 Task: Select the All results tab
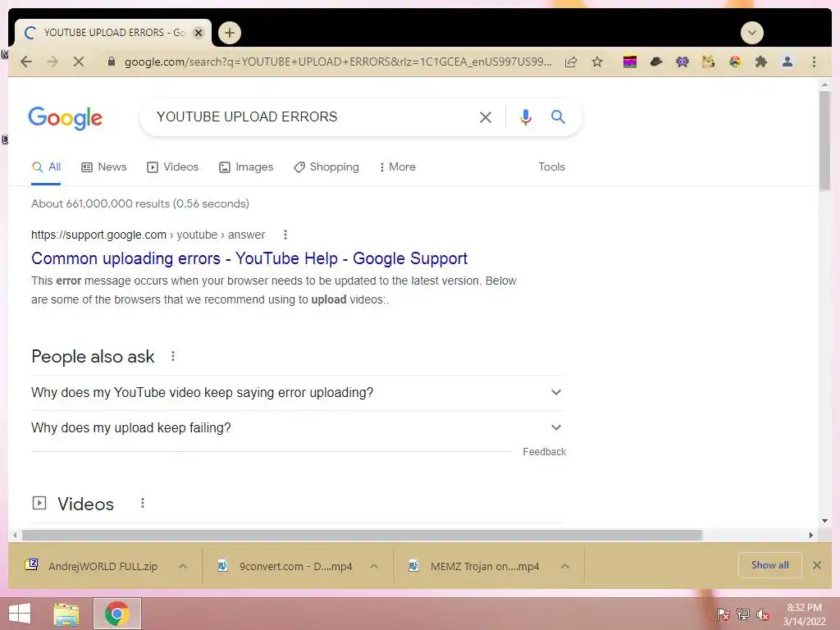point(46,167)
